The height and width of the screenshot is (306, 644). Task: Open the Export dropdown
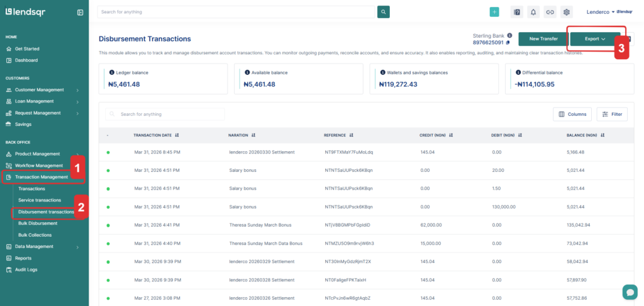(595, 39)
